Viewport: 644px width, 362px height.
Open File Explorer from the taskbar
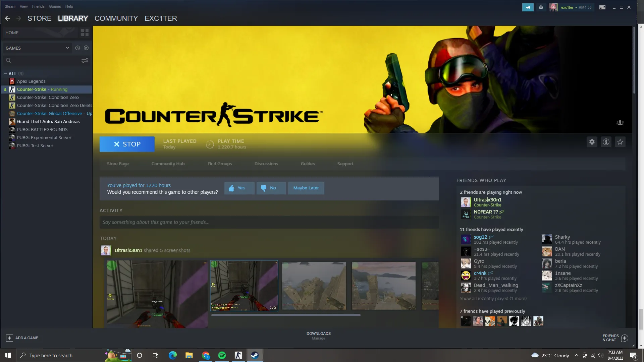[189, 355]
